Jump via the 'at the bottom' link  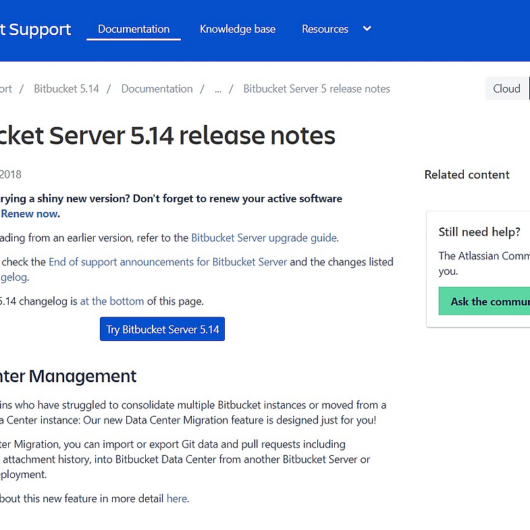click(112, 301)
